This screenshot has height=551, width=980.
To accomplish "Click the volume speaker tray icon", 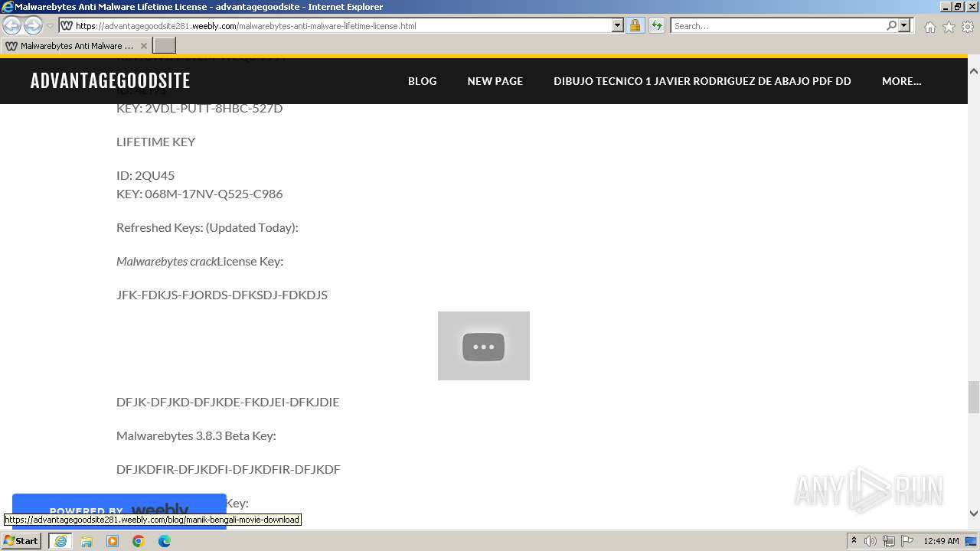I will coord(871,541).
